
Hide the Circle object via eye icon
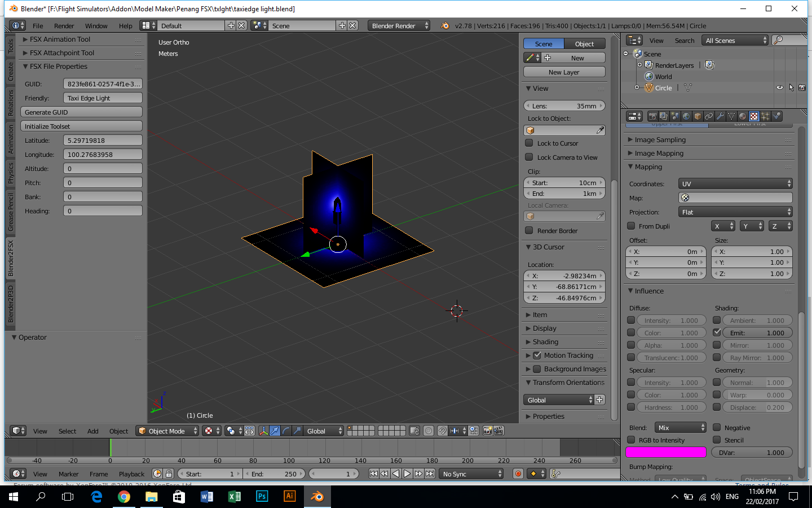(x=779, y=87)
